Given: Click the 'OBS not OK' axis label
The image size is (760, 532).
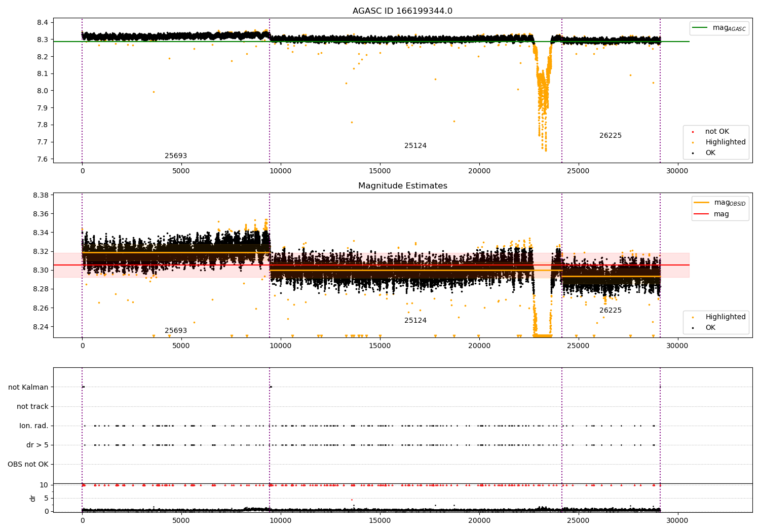Looking at the screenshot, I should click(x=28, y=464).
